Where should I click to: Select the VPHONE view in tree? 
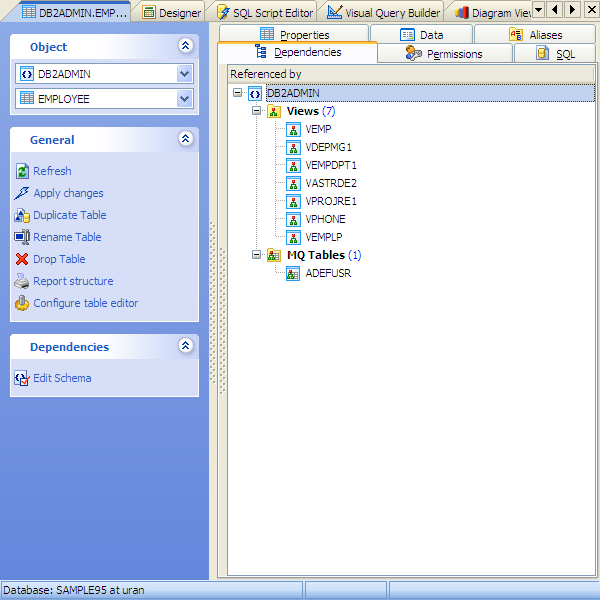(x=325, y=219)
